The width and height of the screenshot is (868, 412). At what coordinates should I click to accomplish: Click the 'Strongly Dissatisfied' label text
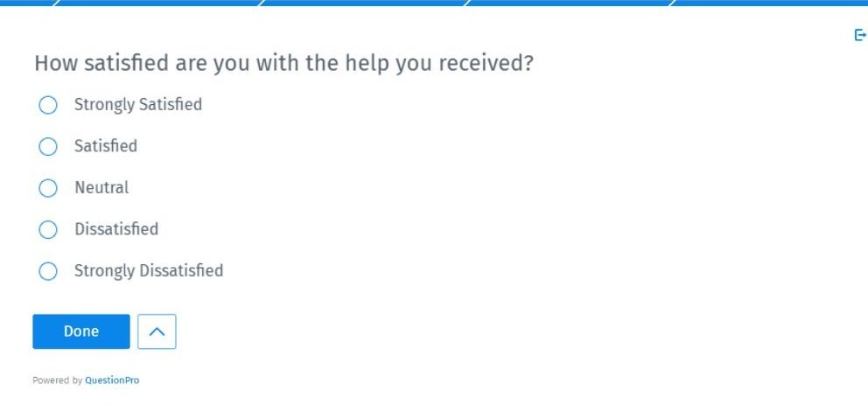149,271
